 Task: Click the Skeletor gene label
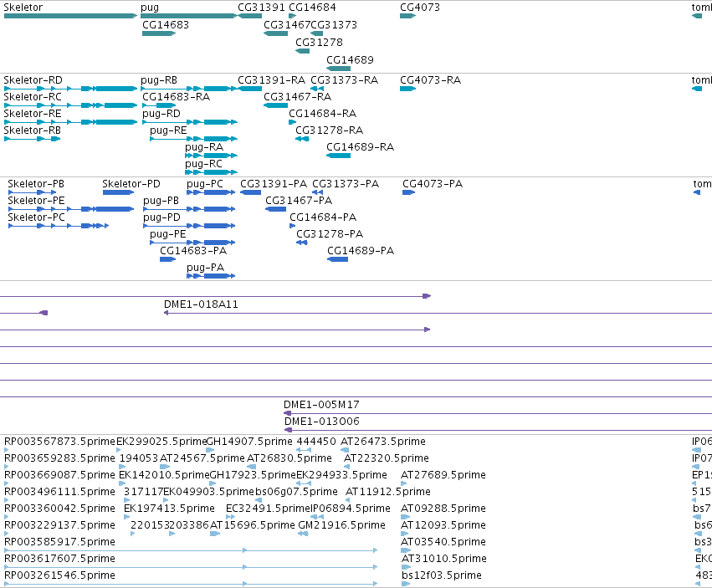23,8
